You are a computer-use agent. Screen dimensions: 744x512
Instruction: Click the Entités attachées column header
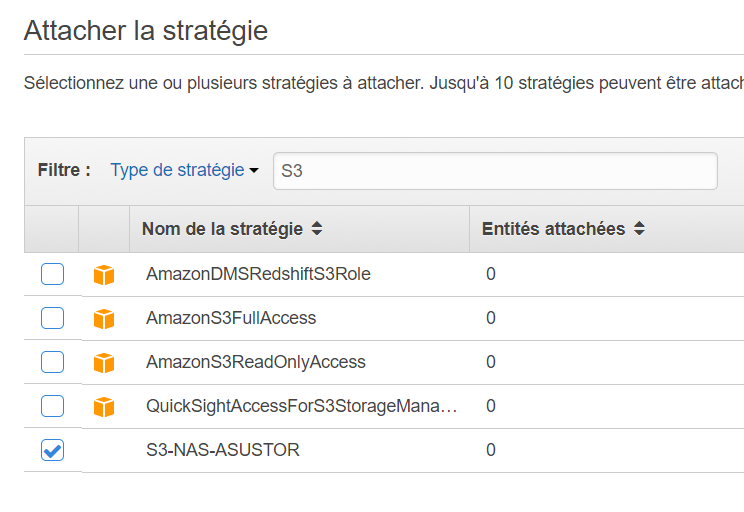[553, 229]
